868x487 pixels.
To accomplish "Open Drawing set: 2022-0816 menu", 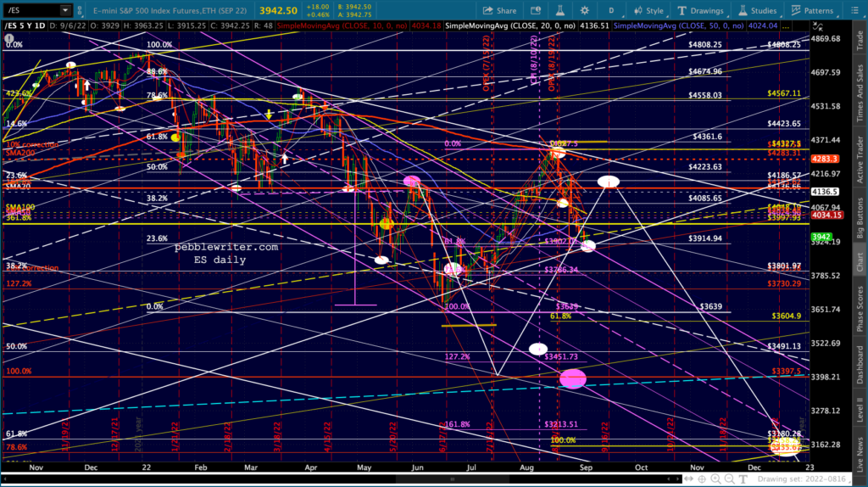I will 802,479.
